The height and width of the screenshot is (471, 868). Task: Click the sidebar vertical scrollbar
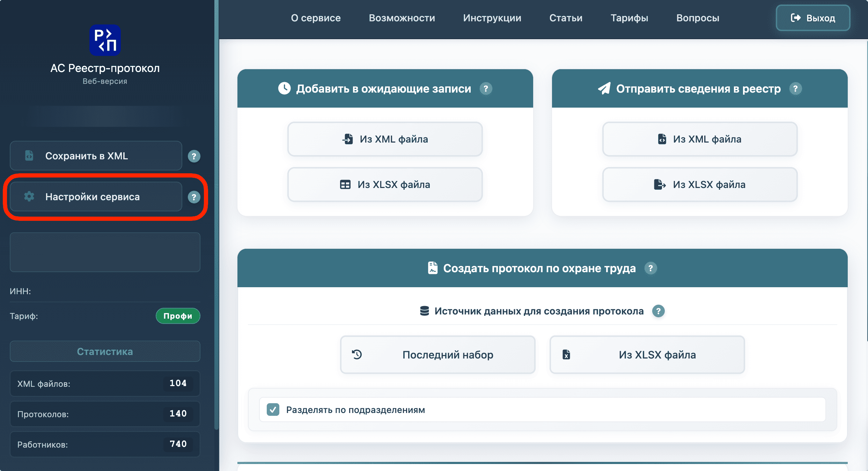pyautogui.click(x=216, y=215)
